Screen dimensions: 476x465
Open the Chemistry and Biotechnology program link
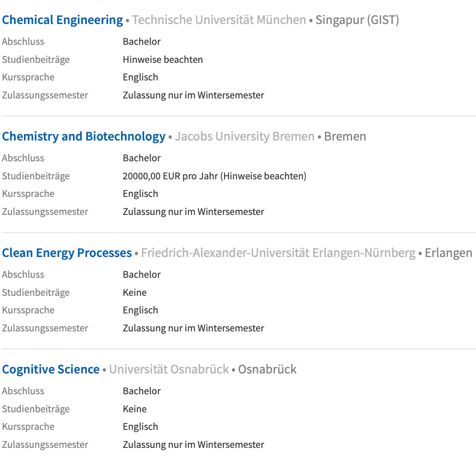tap(84, 136)
